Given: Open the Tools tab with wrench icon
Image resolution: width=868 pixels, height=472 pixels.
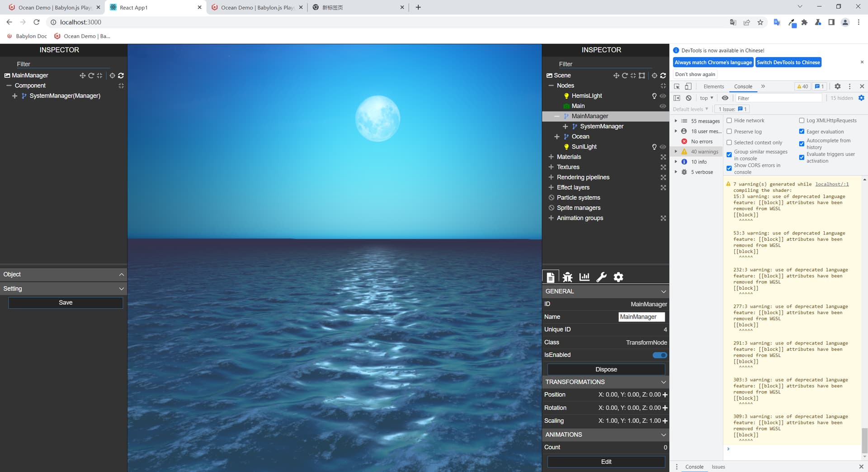Looking at the screenshot, I should tap(601, 277).
